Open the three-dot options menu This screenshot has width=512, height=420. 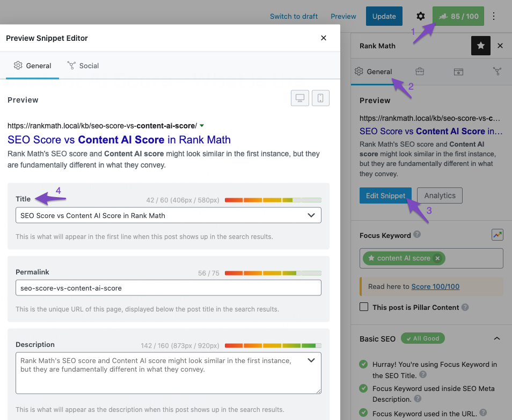pos(494,16)
